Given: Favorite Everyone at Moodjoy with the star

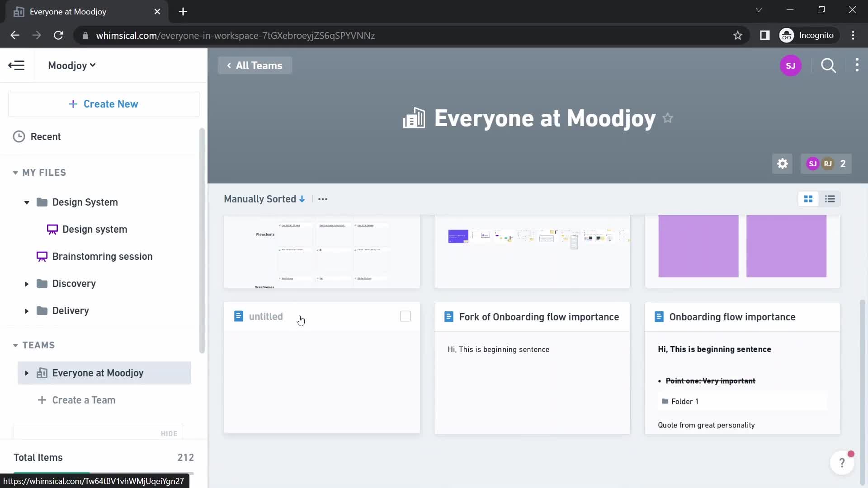Looking at the screenshot, I should click(668, 118).
